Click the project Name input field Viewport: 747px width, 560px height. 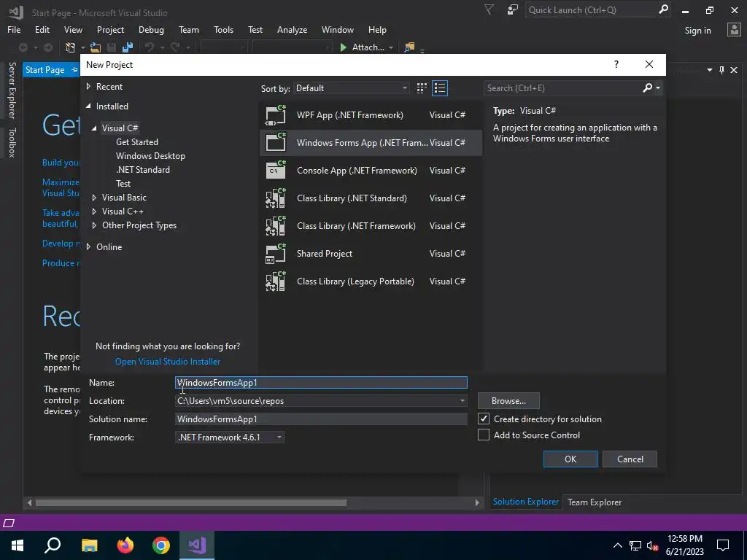(321, 382)
